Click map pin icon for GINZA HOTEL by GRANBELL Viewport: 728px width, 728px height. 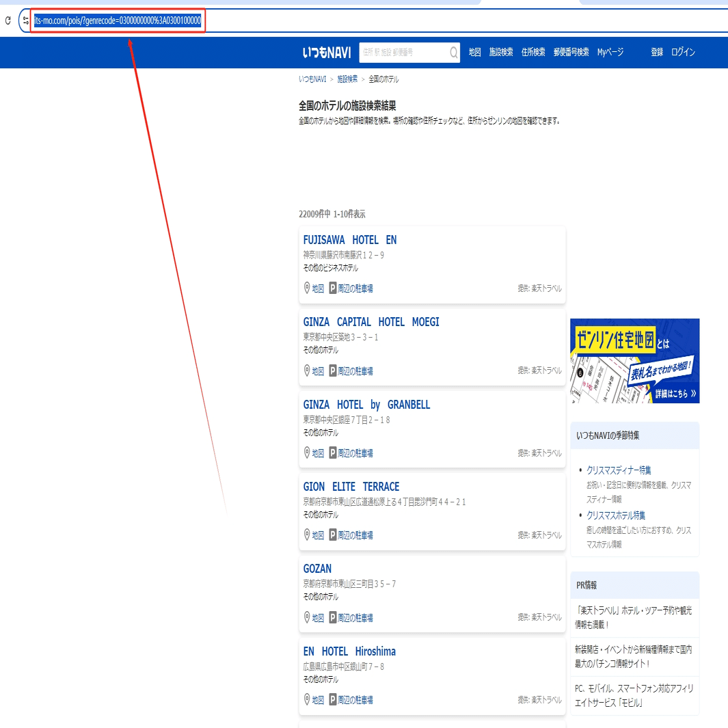(307, 453)
